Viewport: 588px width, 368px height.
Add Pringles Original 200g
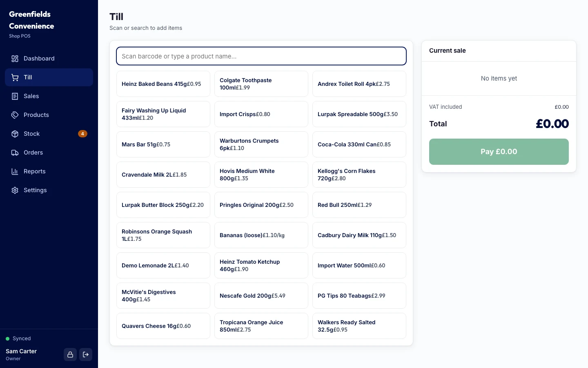(261, 205)
